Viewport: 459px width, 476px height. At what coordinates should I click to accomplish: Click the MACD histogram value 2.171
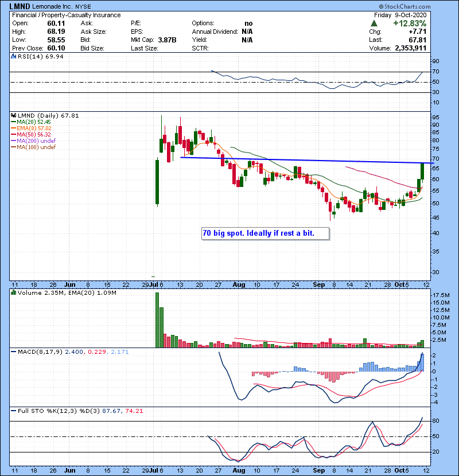coord(120,352)
